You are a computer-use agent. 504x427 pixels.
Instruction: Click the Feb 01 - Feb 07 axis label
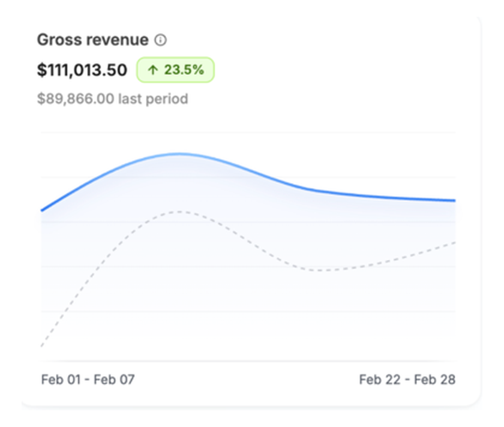[x=88, y=380]
